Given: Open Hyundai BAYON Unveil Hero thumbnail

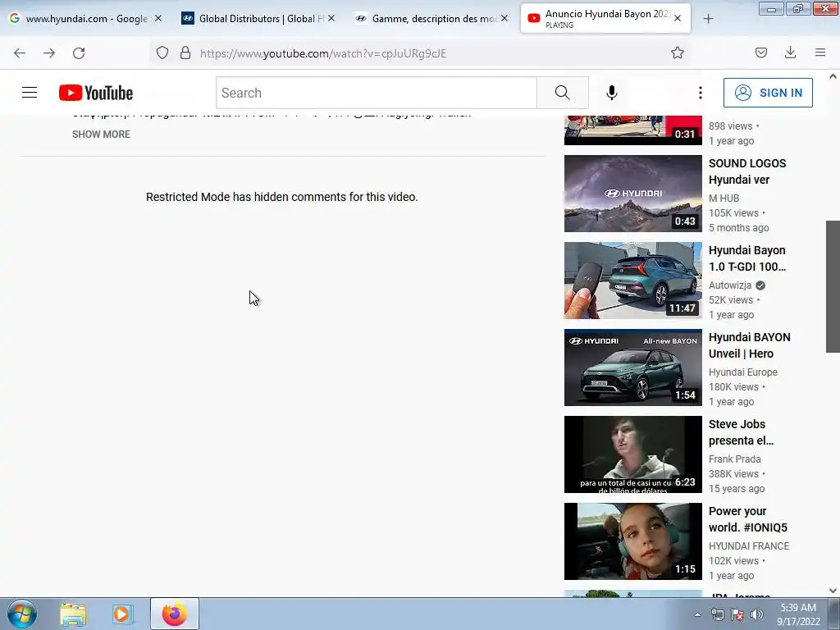Looking at the screenshot, I should coord(632,367).
